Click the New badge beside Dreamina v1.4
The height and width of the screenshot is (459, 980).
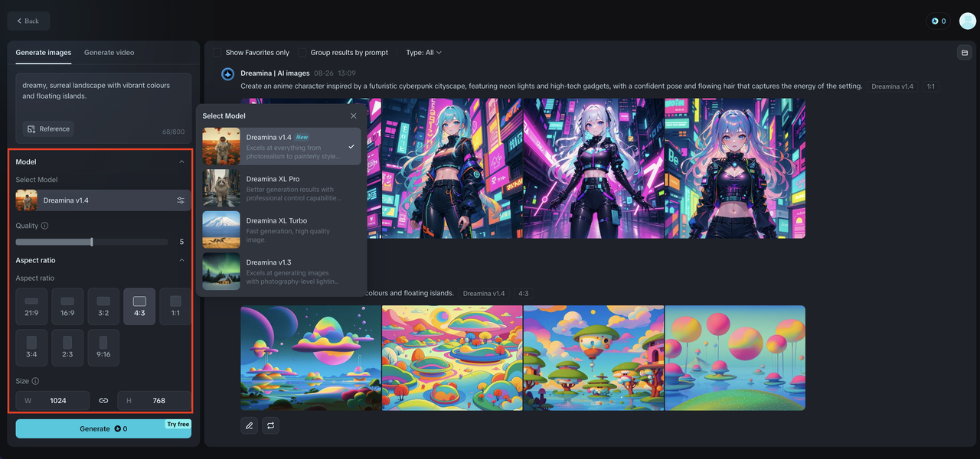302,138
